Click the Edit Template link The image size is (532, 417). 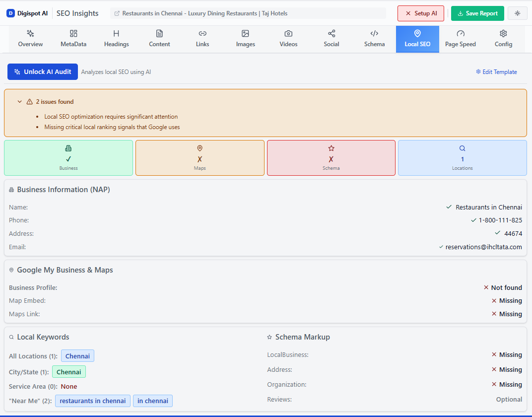point(496,71)
